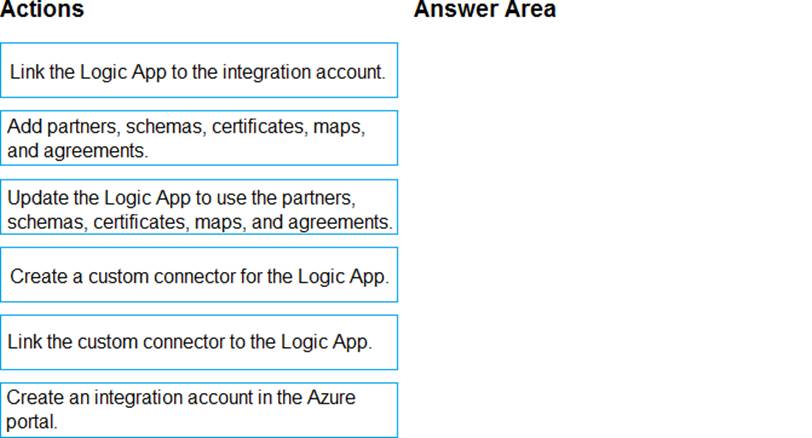
Task: Choose the "Update the Logic App" action box
Action: coord(199,207)
